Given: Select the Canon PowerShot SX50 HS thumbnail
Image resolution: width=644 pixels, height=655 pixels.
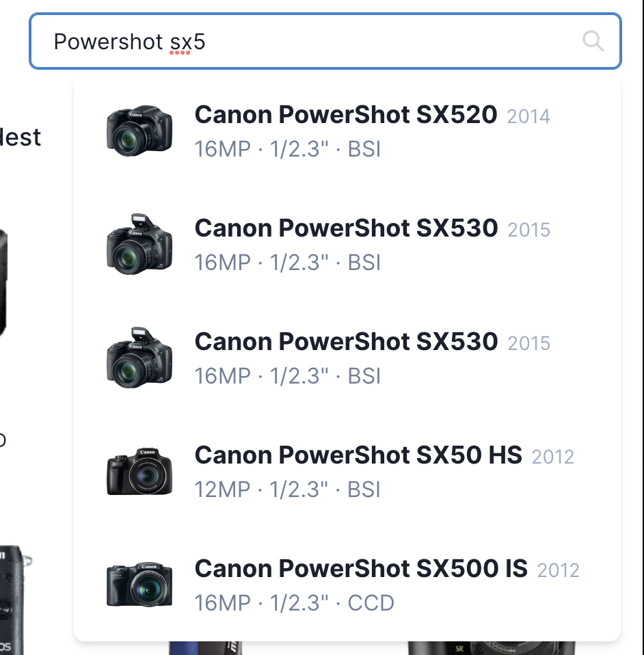Looking at the screenshot, I should click(139, 472).
